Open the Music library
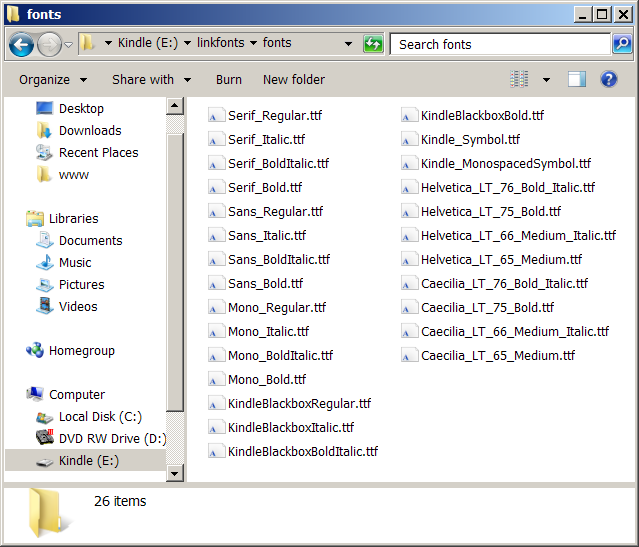 click(64, 262)
